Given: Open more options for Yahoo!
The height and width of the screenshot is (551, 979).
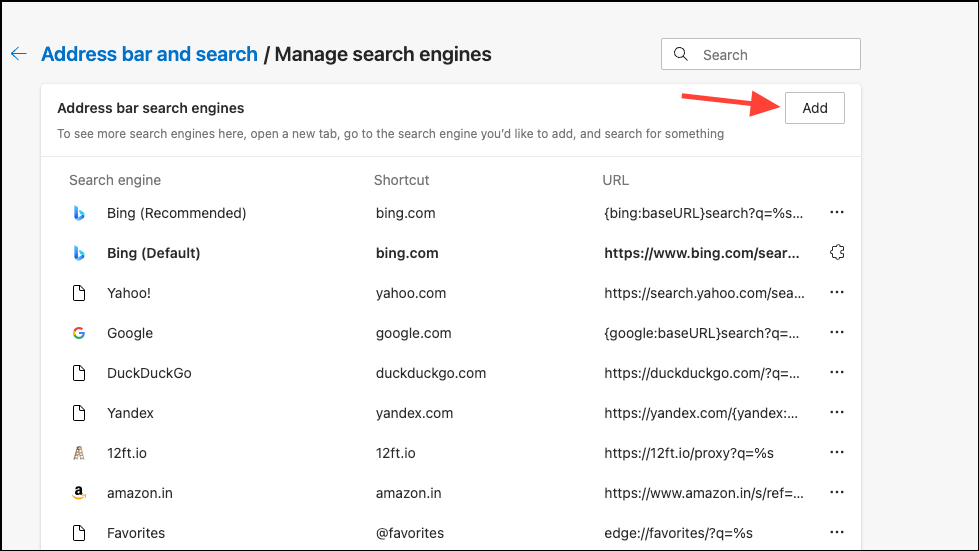Looking at the screenshot, I should [x=838, y=293].
